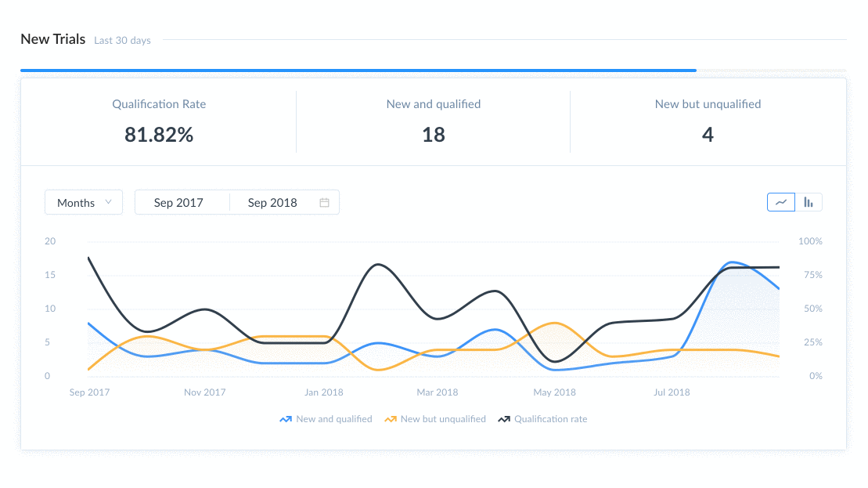The height and width of the screenshot is (488, 868).
Task: Toggle Qualification rate legend series
Action: pyautogui.click(x=542, y=419)
